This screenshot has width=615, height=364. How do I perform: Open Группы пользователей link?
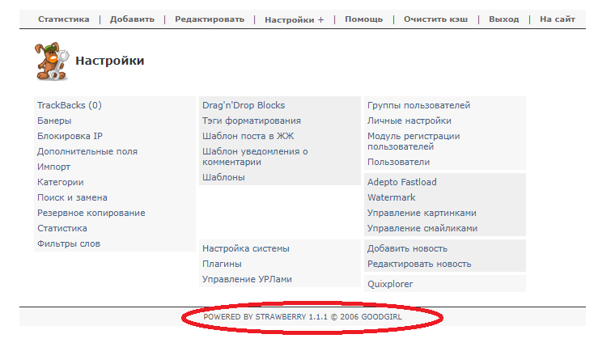click(419, 105)
